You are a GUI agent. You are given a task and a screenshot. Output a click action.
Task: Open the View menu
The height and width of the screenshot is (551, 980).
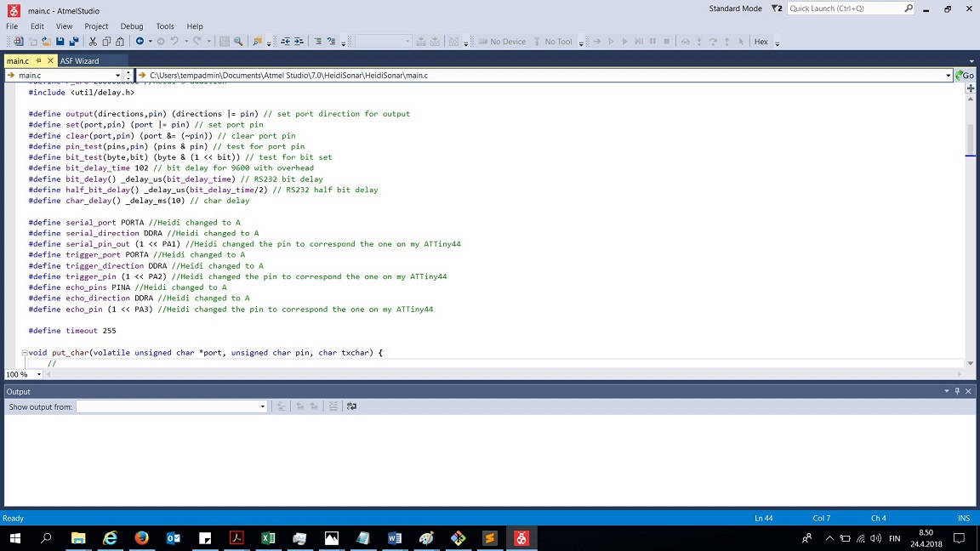coord(64,26)
